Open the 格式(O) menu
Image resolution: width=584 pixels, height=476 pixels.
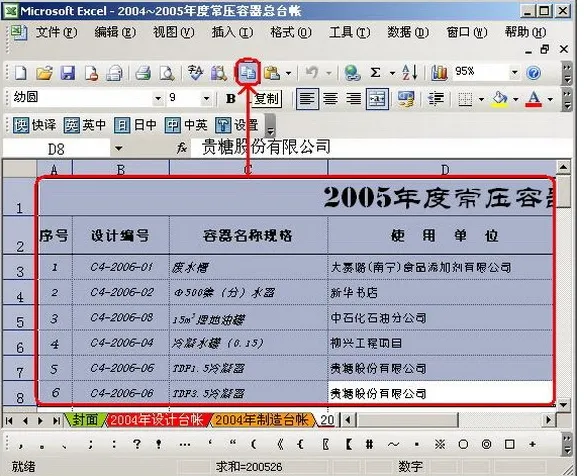click(x=291, y=32)
